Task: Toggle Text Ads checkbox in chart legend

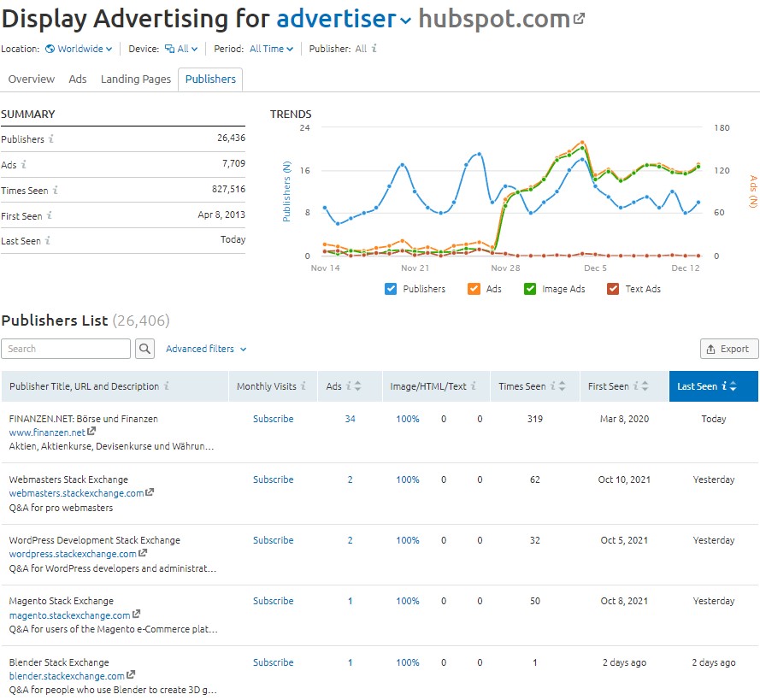Action: [613, 289]
